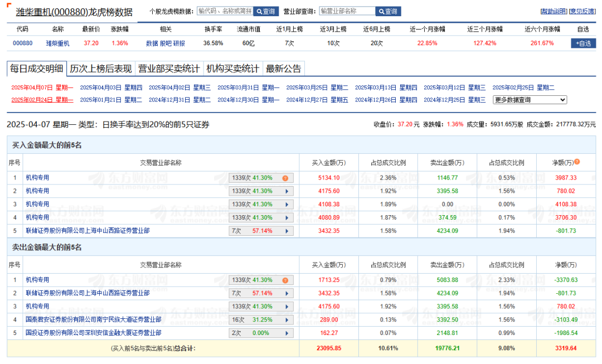Click orange question icon in first sell row
This screenshot has width=602, height=364.
pyautogui.click(x=285, y=280)
